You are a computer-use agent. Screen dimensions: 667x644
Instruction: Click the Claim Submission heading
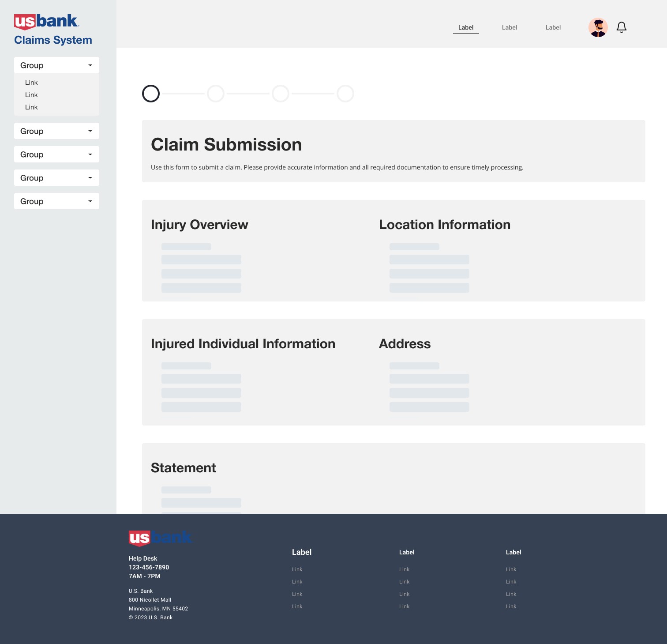[226, 145]
